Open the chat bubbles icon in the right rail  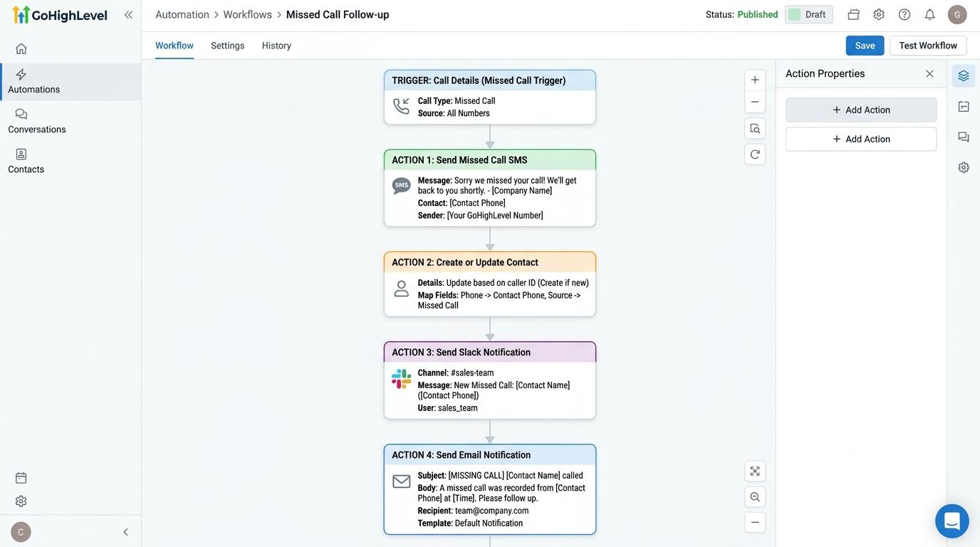(x=964, y=137)
